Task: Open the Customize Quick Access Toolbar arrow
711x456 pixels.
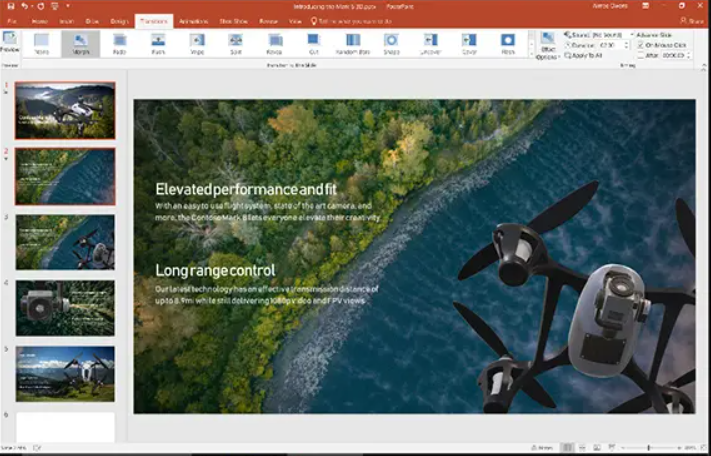Action: 68,6
